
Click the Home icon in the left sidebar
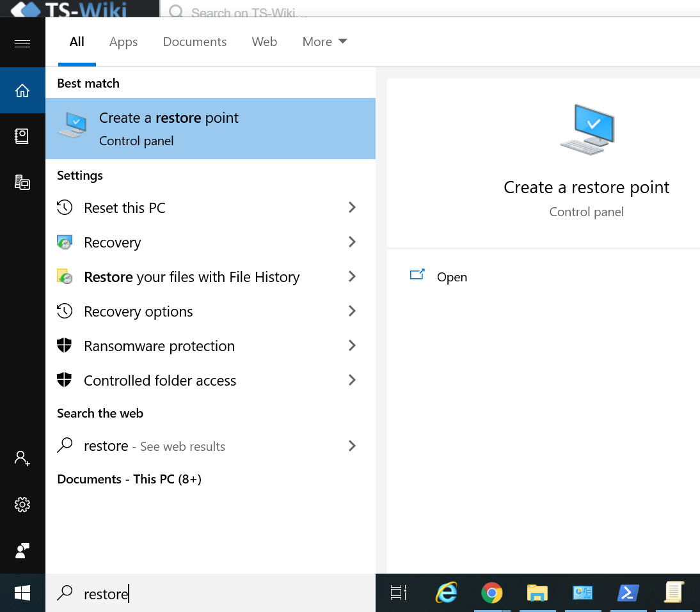(22, 91)
